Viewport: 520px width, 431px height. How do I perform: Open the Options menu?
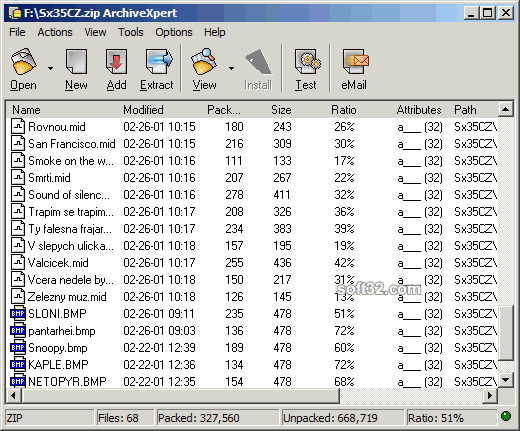(174, 32)
